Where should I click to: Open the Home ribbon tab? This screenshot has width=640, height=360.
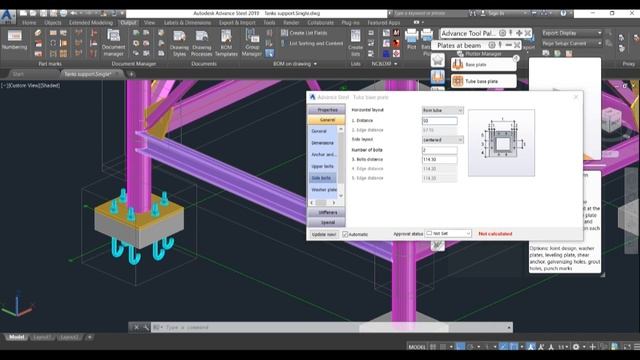(29, 22)
